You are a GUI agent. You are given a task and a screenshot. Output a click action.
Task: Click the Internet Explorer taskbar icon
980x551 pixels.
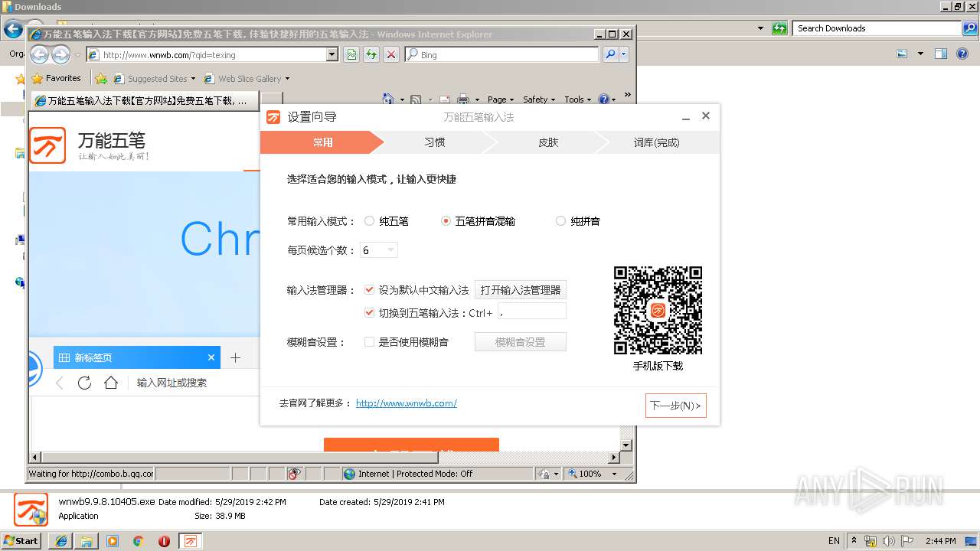point(60,540)
